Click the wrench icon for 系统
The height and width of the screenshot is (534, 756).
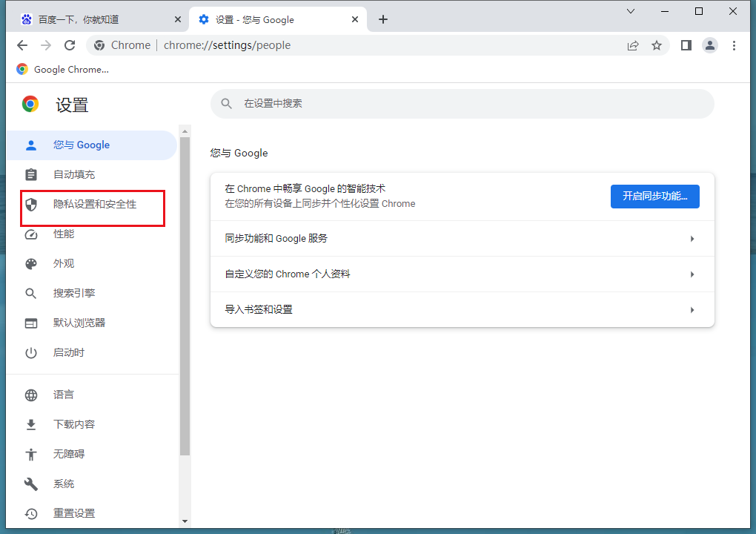pos(31,484)
